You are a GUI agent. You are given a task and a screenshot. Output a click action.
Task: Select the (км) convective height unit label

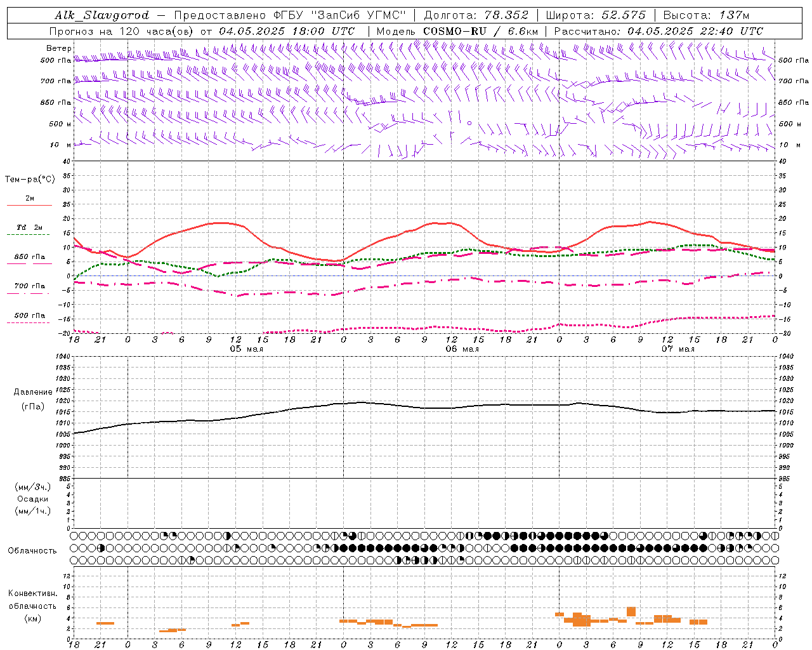pos(33,618)
